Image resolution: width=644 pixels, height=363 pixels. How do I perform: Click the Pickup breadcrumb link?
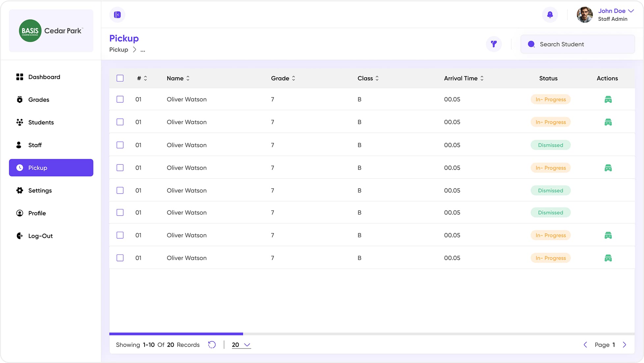point(119,50)
